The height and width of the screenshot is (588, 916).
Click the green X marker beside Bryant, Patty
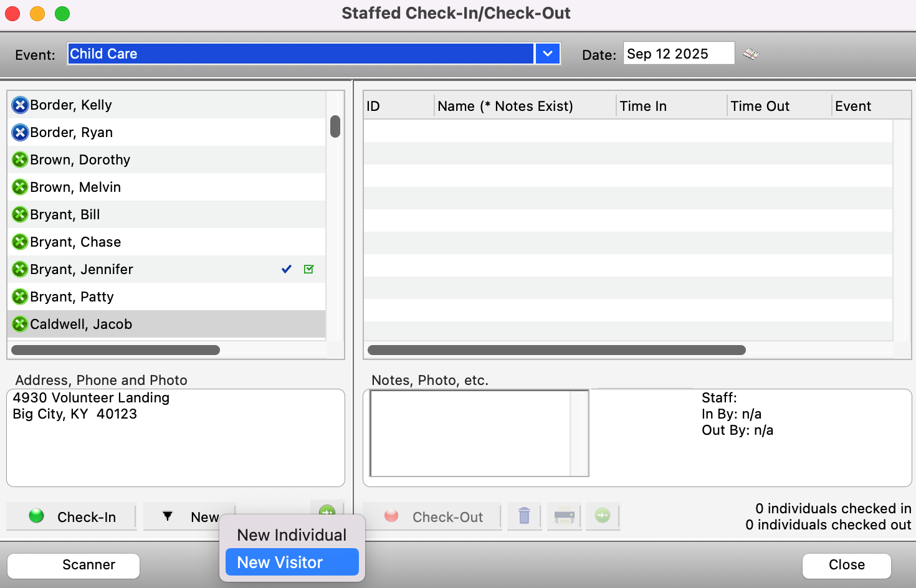[x=20, y=296]
